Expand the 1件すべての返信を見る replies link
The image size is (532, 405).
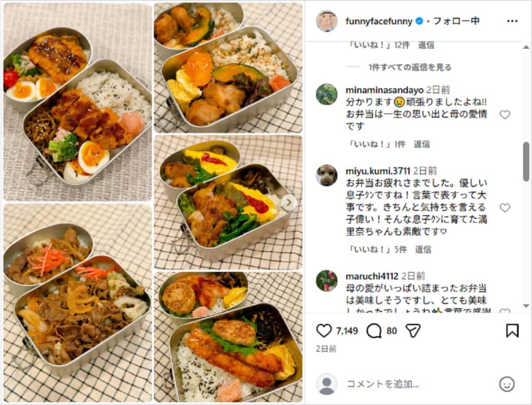point(409,67)
